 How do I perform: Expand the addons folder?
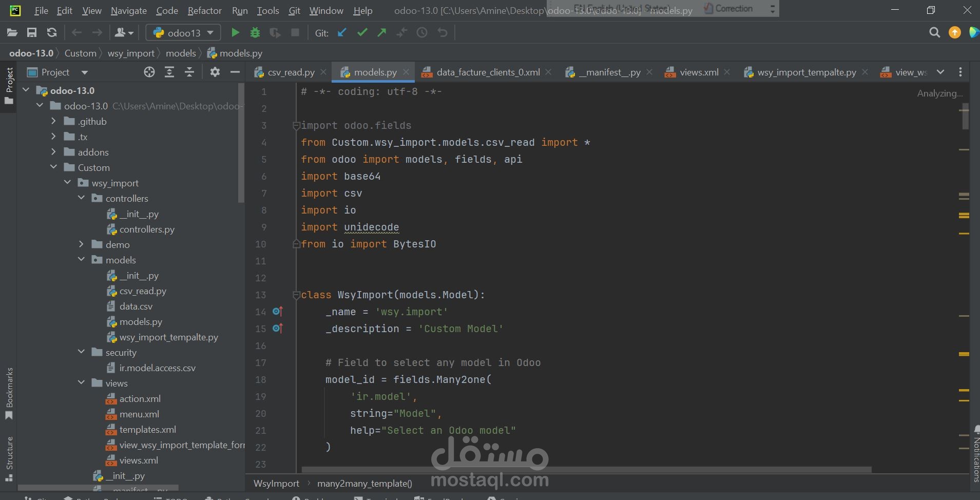(53, 152)
